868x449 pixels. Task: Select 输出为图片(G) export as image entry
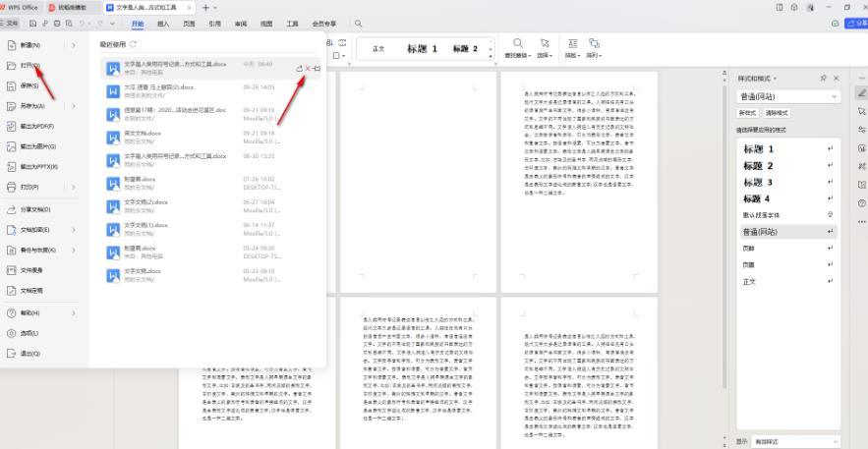click(37, 146)
